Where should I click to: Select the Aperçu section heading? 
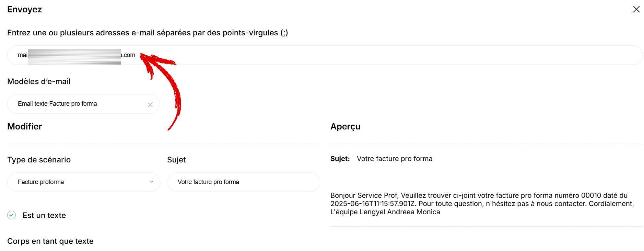[x=345, y=127]
